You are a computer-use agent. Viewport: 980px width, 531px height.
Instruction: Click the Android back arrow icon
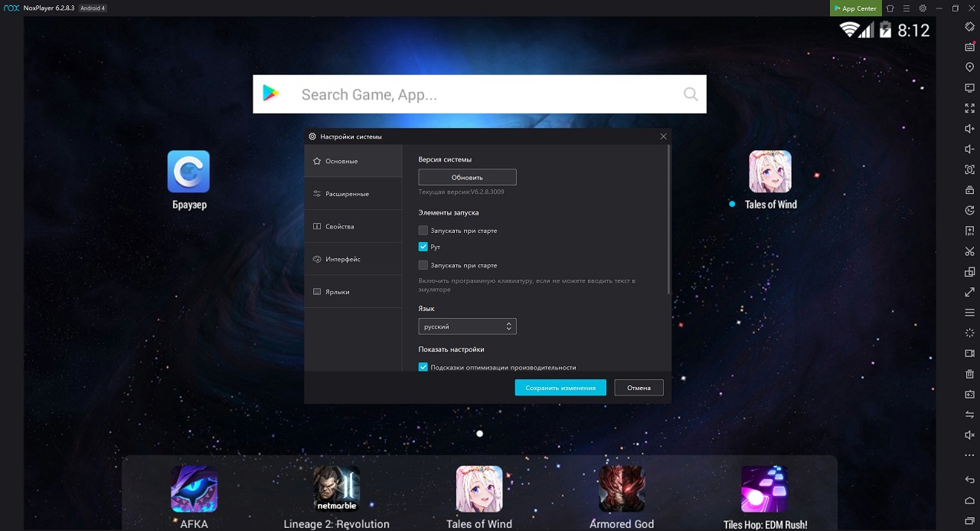[x=969, y=480]
